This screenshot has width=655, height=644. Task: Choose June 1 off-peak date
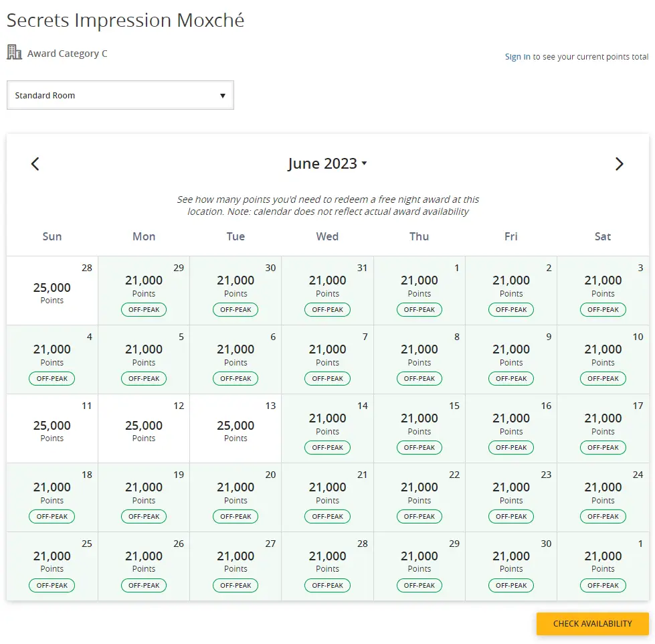pyautogui.click(x=419, y=291)
